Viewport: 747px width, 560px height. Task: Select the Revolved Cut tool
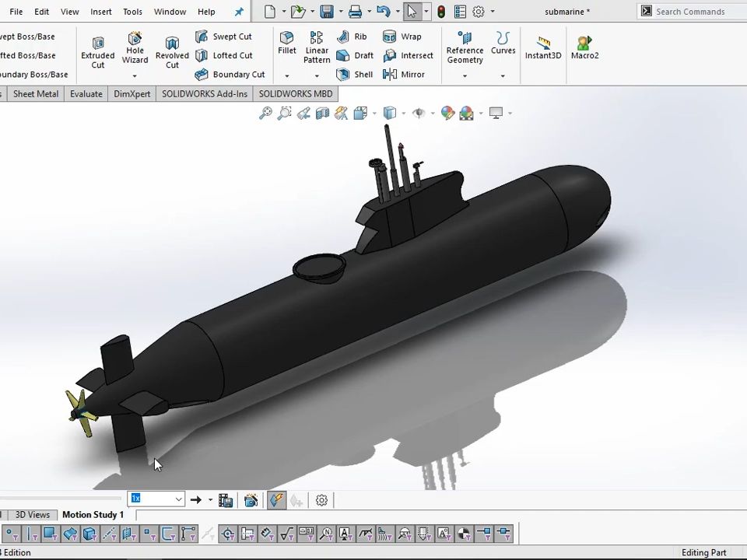pos(172,53)
